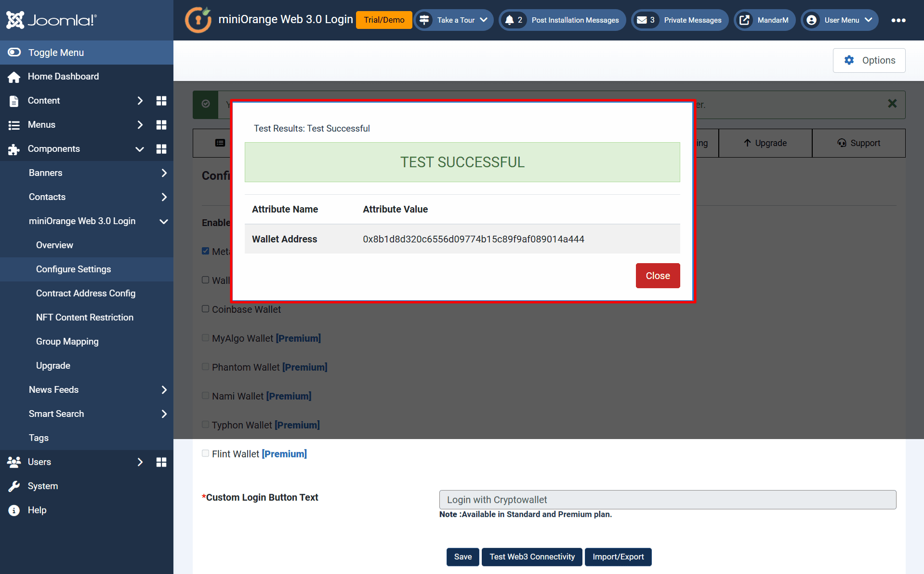Open the Components dashboard grid icon
This screenshot has height=574, width=924.
(x=161, y=149)
